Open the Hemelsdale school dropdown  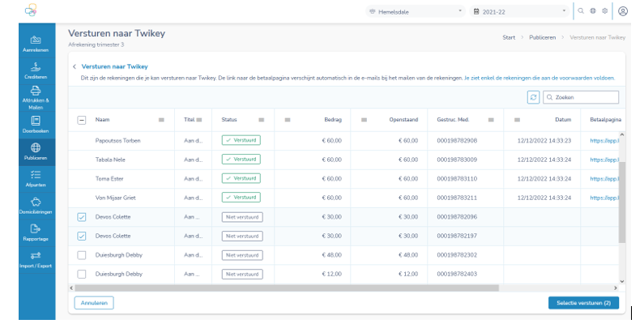click(416, 11)
